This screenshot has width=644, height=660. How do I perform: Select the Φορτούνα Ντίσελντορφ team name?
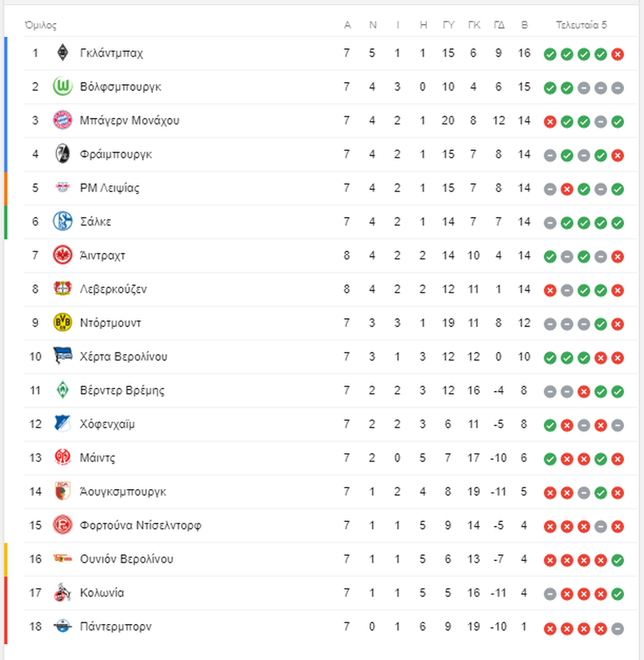[x=140, y=525]
